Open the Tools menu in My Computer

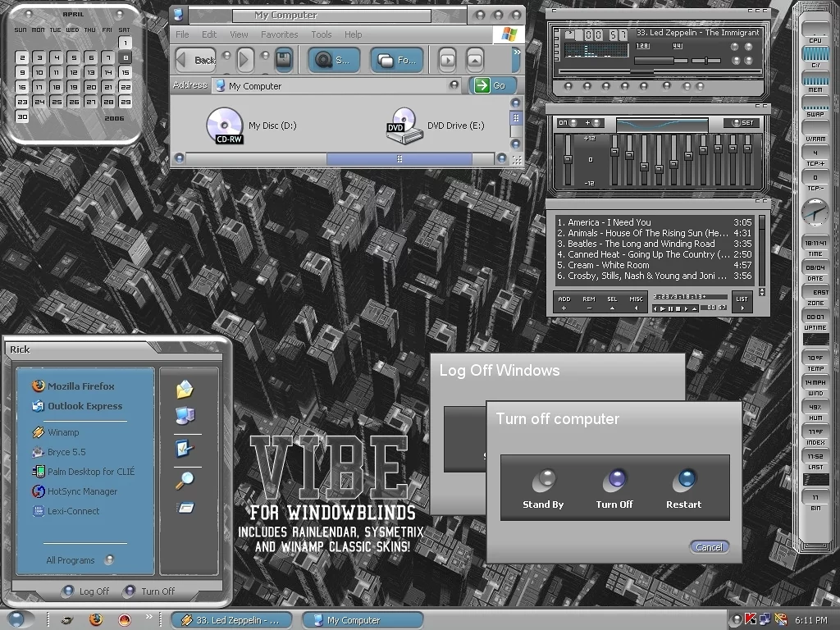(x=322, y=34)
